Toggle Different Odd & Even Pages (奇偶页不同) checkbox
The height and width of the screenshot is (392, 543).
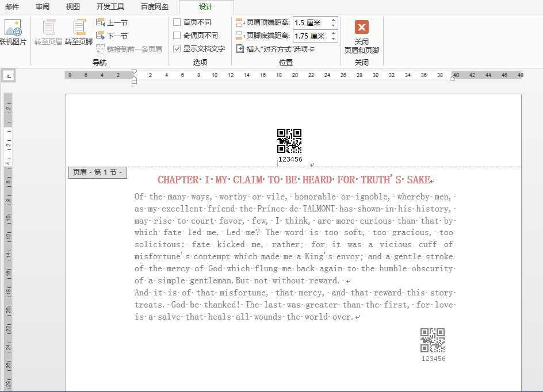pos(177,35)
